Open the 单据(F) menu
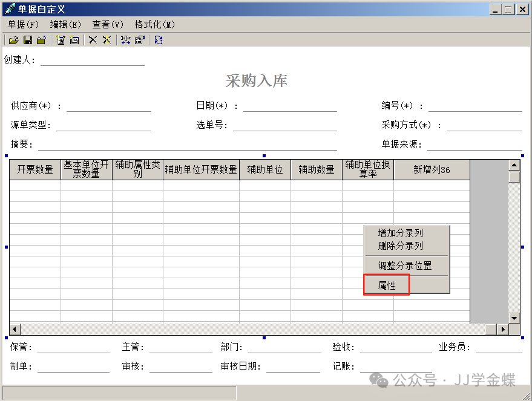 [23, 24]
